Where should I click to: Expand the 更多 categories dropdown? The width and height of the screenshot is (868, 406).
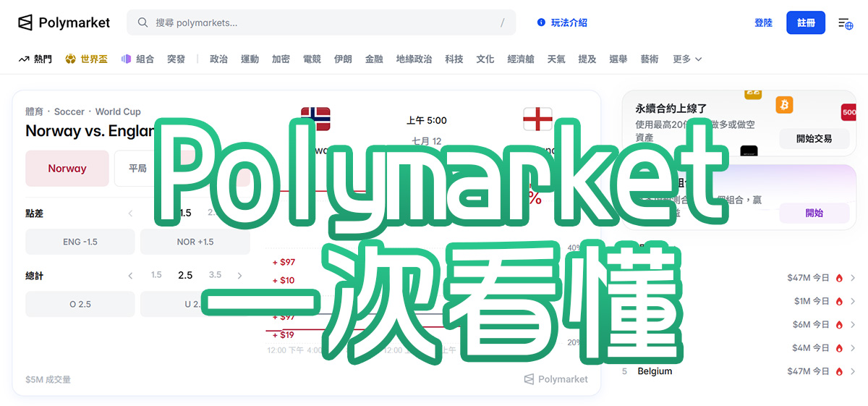coord(687,59)
